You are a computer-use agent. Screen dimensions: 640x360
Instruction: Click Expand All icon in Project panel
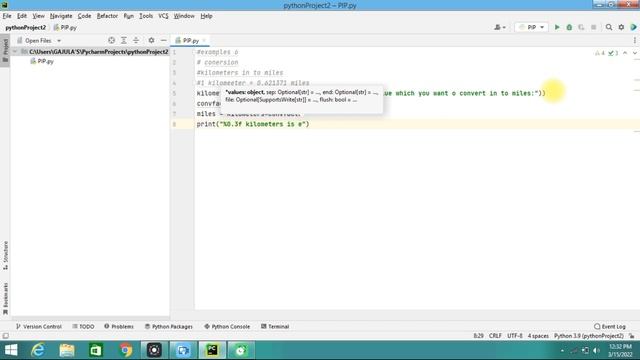click(124, 40)
